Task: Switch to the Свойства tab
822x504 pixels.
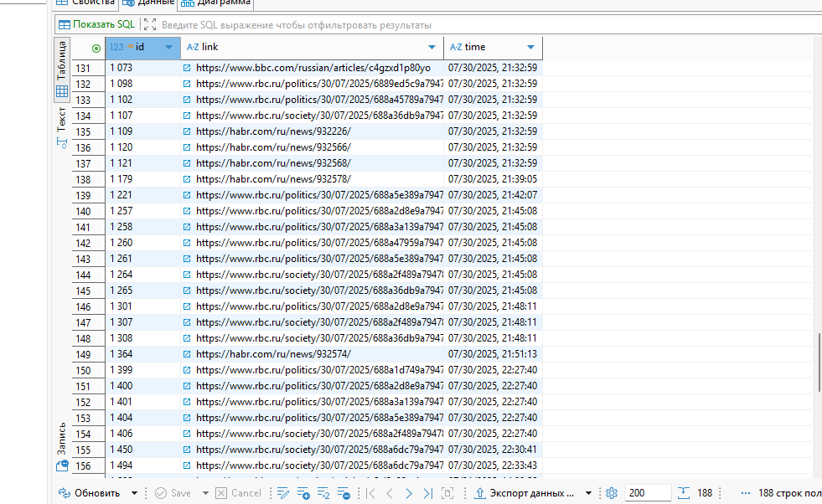Action: [x=85, y=3]
